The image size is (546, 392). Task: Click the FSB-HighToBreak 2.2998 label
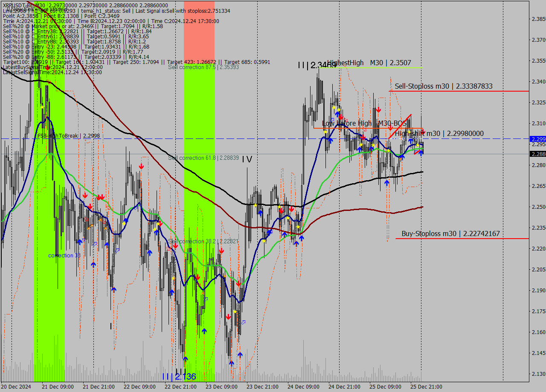69,136
